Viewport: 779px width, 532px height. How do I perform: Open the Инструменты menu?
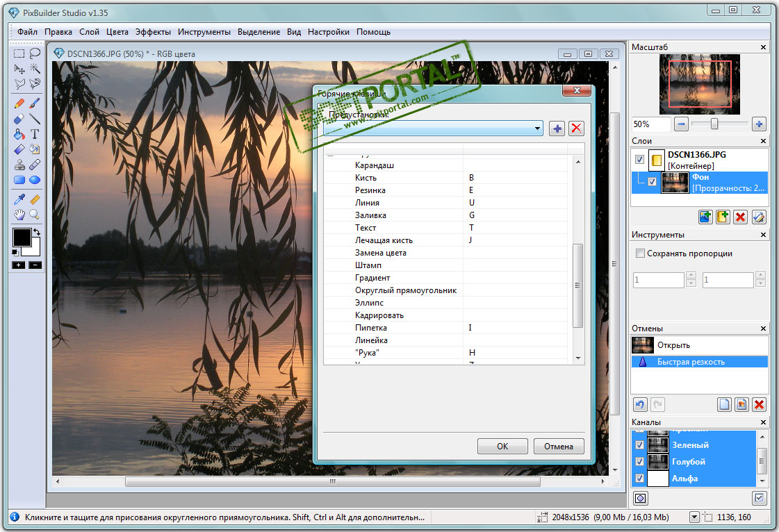click(204, 32)
